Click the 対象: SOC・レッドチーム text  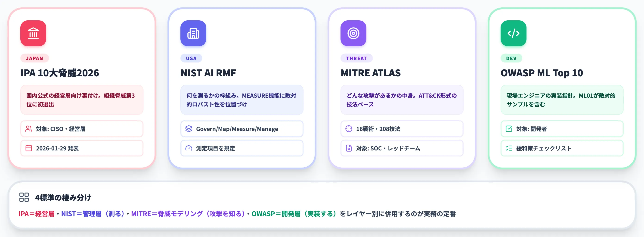[388, 148]
